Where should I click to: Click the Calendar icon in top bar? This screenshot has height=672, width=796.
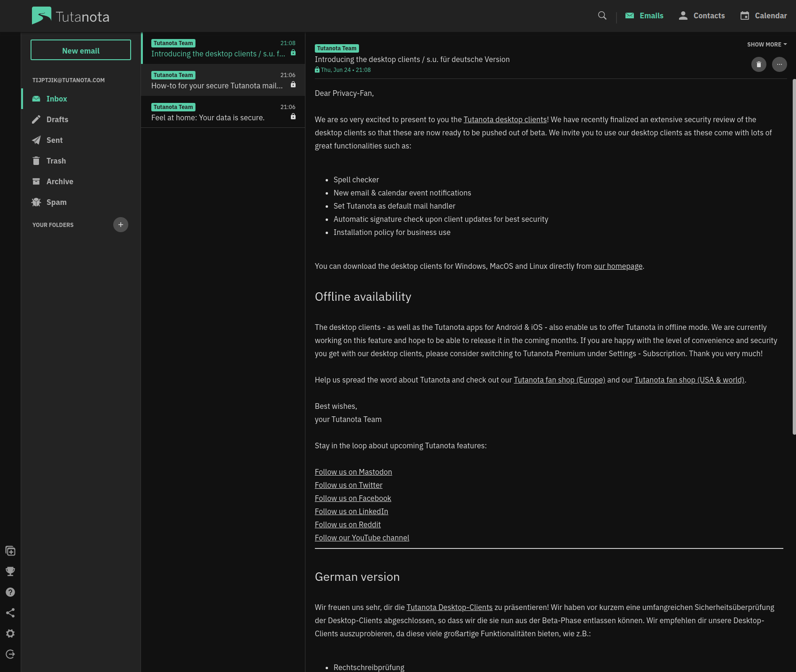coord(745,16)
